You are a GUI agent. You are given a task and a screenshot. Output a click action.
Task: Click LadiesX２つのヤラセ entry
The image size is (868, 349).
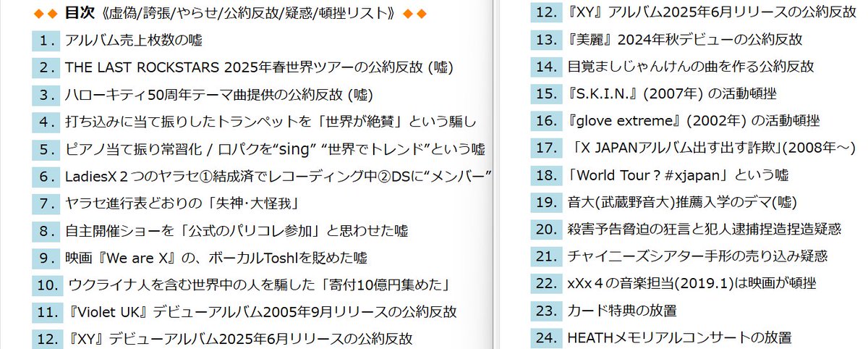[x=278, y=176]
